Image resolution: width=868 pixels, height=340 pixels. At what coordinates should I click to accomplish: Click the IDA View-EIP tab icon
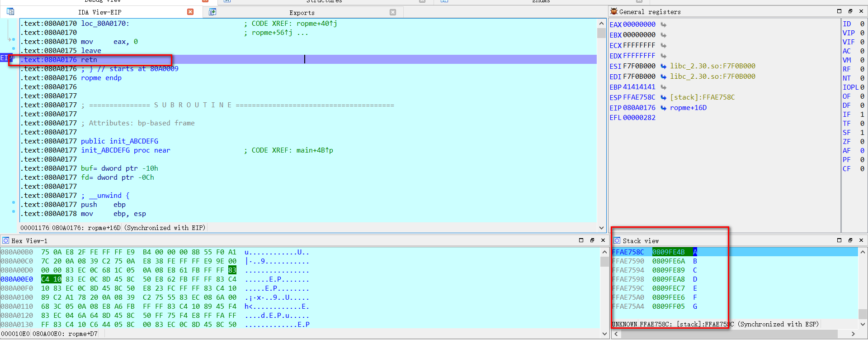click(10, 12)
